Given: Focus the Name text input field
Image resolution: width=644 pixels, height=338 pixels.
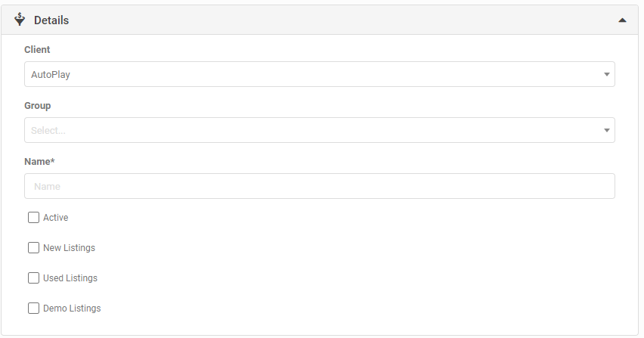Looking at the screenshot, I should pyautogui.click(x=319, y=186).
